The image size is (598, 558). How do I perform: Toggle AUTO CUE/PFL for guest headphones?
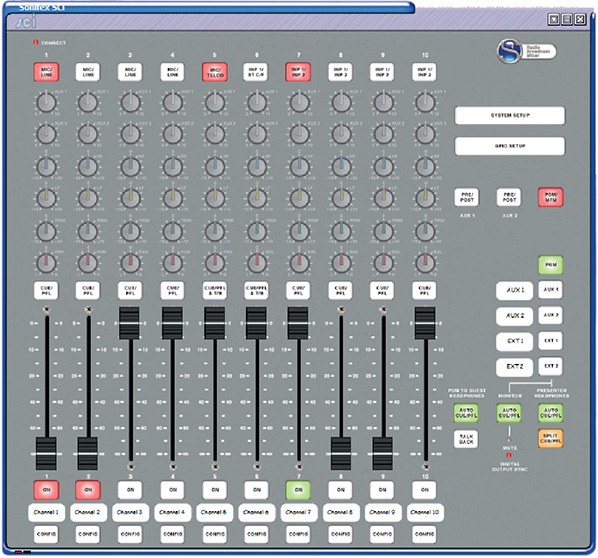tap(466, 413)
